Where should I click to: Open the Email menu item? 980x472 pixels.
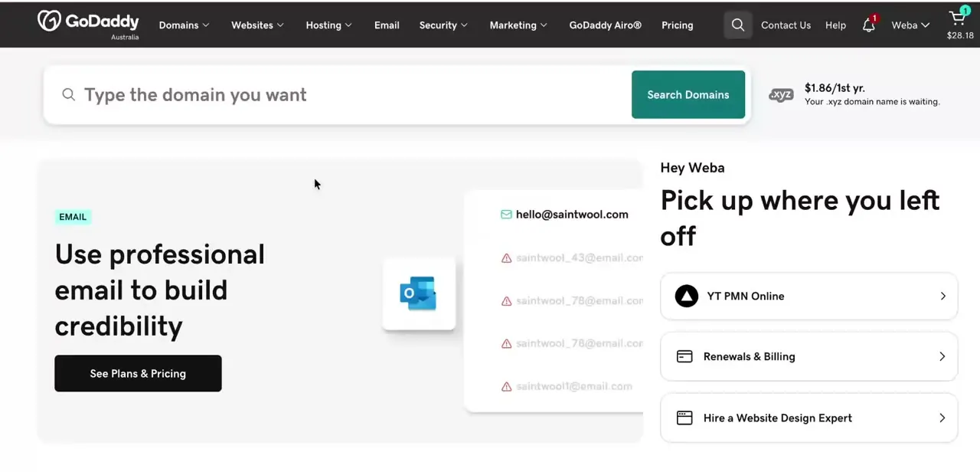(x=387, y=25)
